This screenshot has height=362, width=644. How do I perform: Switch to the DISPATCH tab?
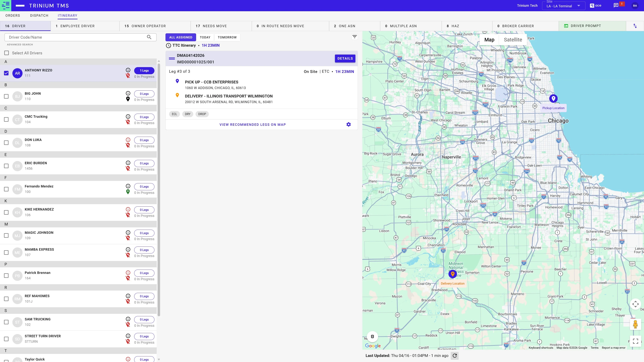click(x=39, y=16)
